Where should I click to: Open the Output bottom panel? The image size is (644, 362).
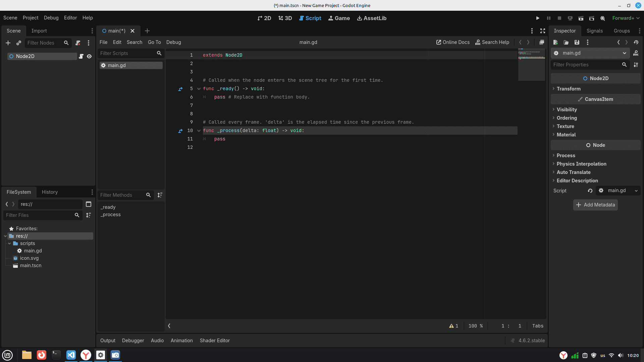click(108, 341)
